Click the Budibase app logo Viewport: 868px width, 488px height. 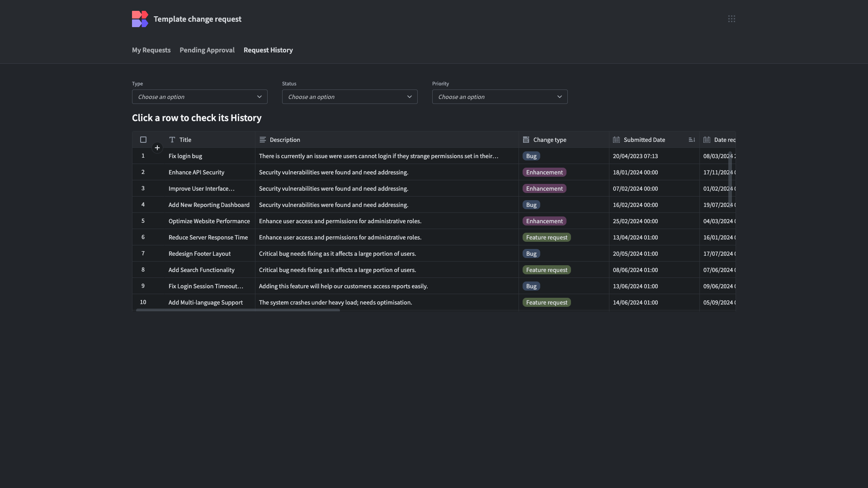pos(140,19)
